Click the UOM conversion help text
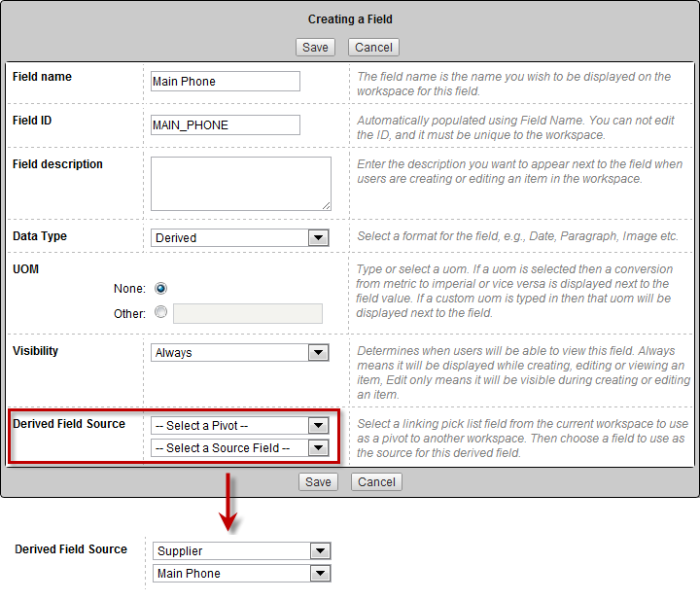 point(514,291)
